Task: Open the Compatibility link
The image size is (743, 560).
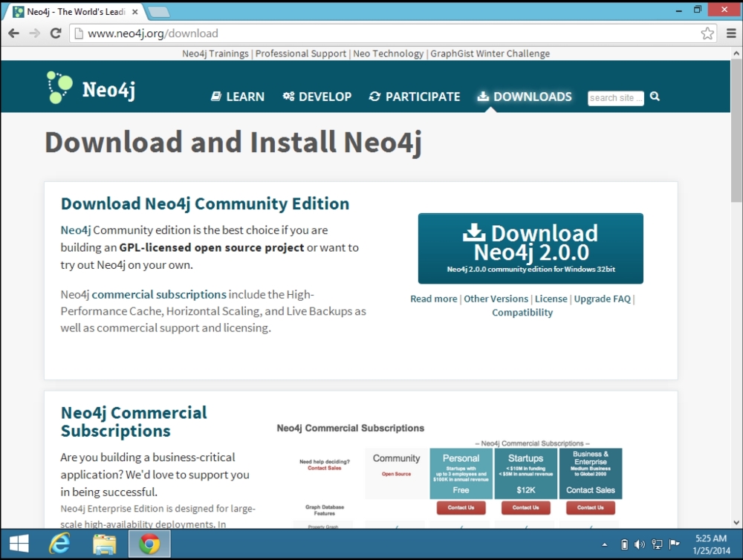Action: tap(522, 313)
